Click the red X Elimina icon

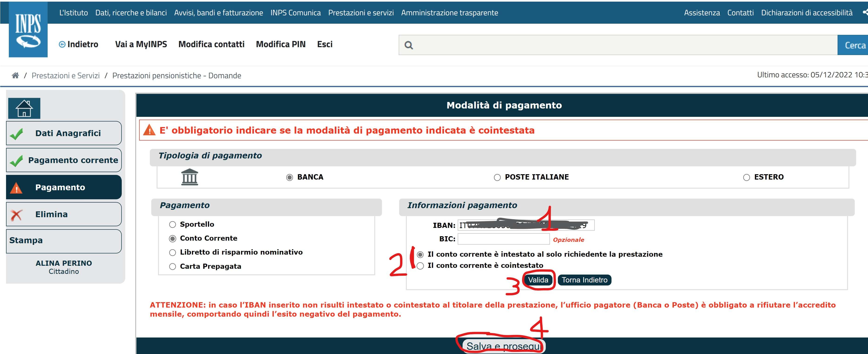16,215
